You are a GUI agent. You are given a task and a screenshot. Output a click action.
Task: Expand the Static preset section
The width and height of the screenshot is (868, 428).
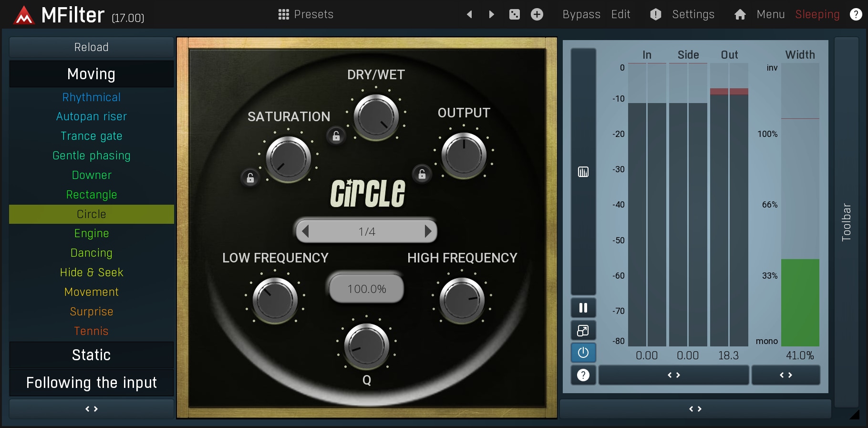tap(92, 355)
